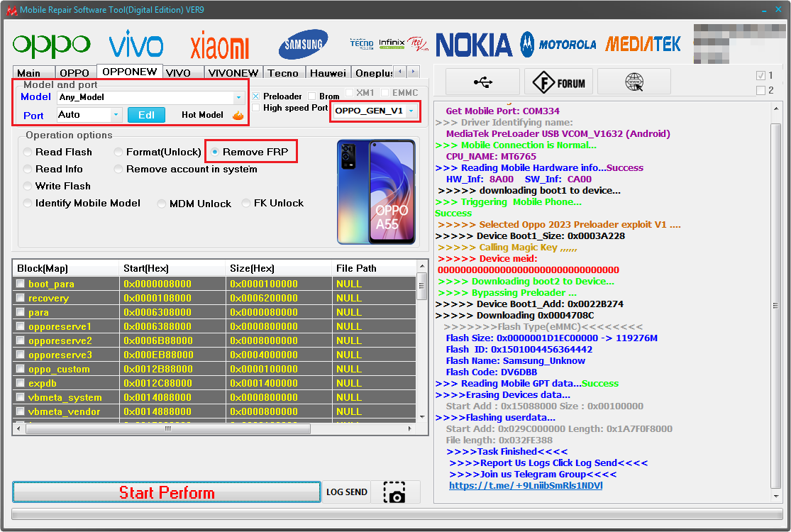Image resolution: width=791 pixels, height=532 pixels.
Task: Click the Edl button
Action: 146,115
